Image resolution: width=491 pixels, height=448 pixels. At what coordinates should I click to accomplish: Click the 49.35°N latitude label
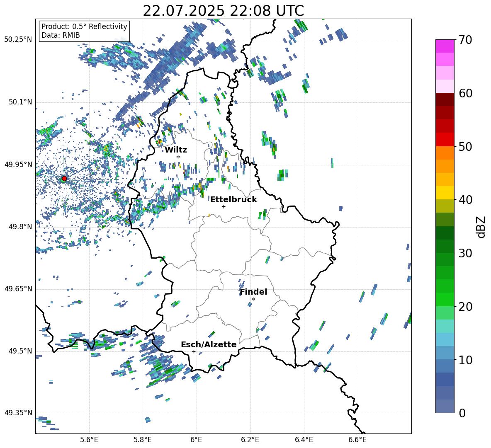(18, 413)
